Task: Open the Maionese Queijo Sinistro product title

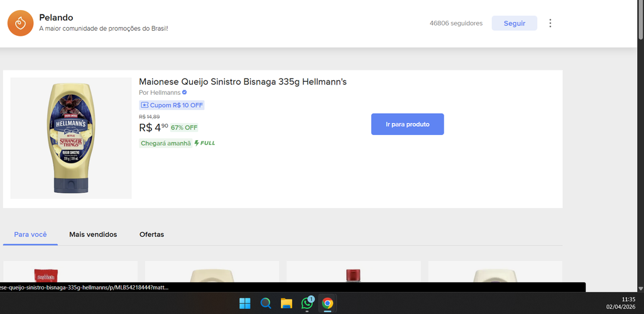Action: (243, 82)
